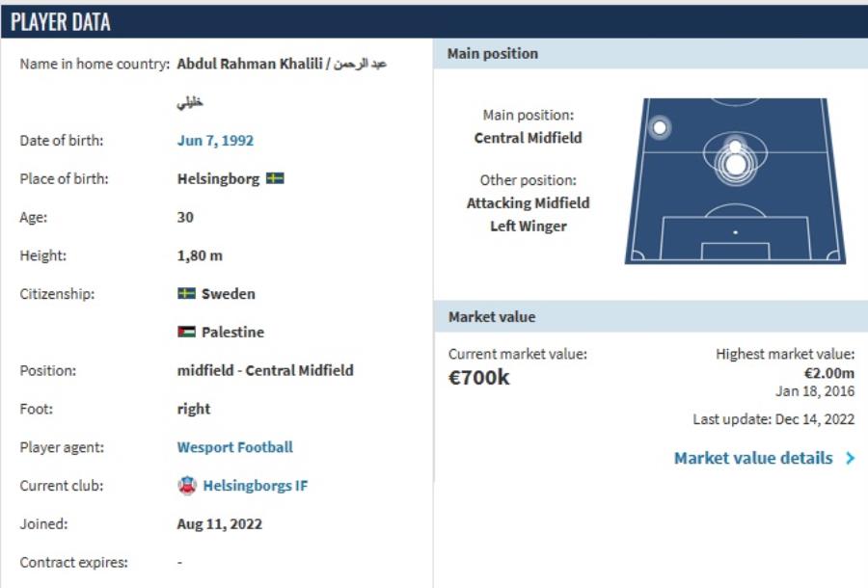Click the Sweden flag beside Helsingborg birthplace

point(275,179)
